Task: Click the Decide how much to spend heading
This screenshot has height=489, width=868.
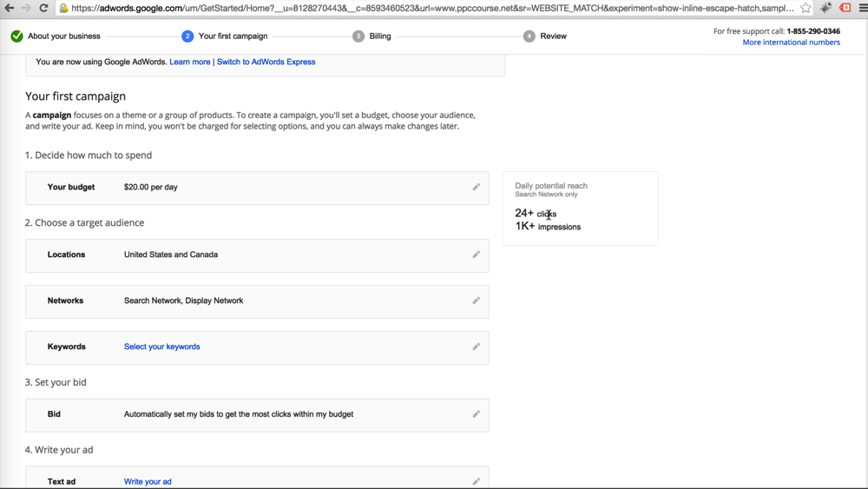Action: 89,155
